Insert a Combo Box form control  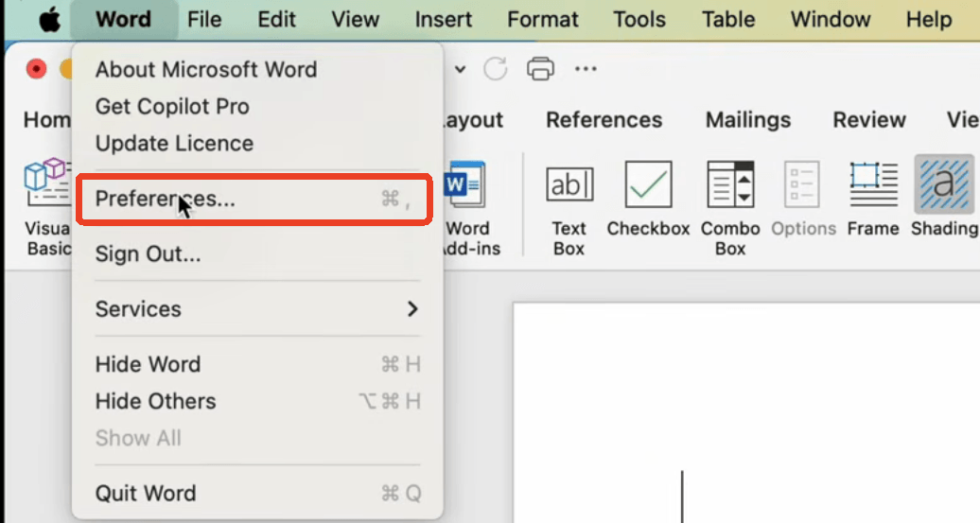coord(730,209)
